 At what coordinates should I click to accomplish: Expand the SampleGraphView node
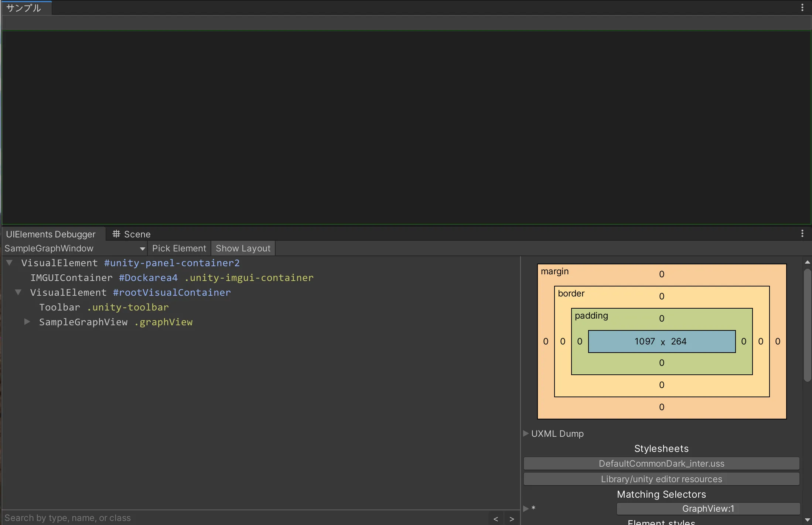(x=27, y=322)
